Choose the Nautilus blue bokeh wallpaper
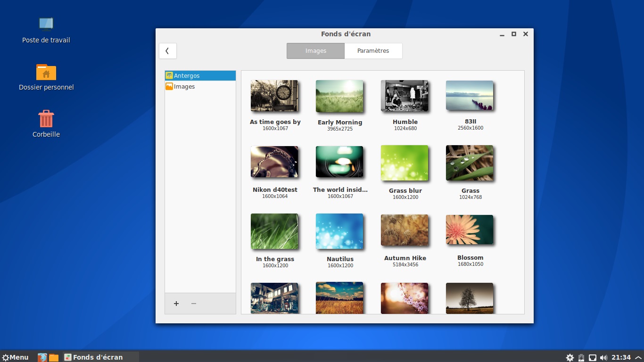 [339, 231]
